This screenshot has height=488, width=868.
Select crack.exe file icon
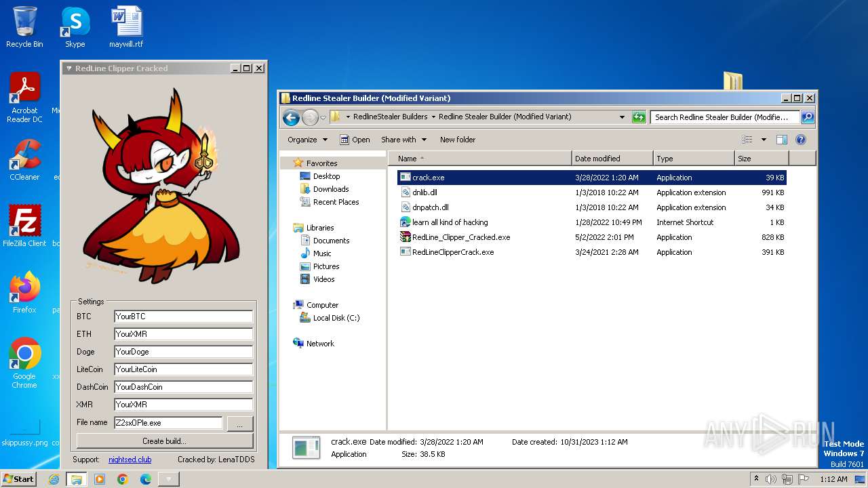pyautogui.click(x=405, y=178)
